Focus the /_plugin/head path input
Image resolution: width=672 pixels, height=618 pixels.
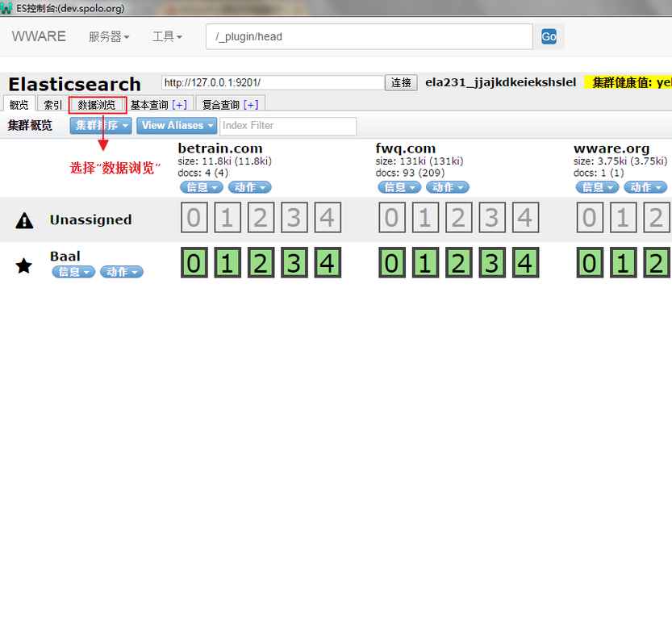(x=369, y=36)
